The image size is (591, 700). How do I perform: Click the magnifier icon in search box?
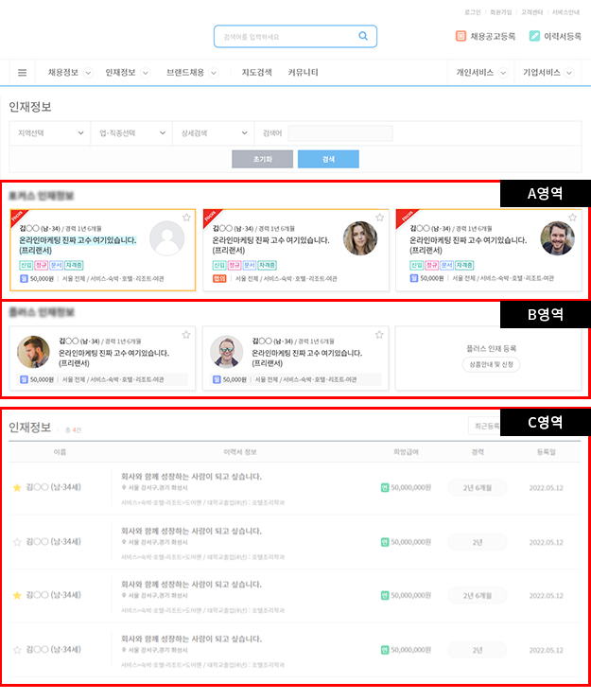tap(363, 37)
